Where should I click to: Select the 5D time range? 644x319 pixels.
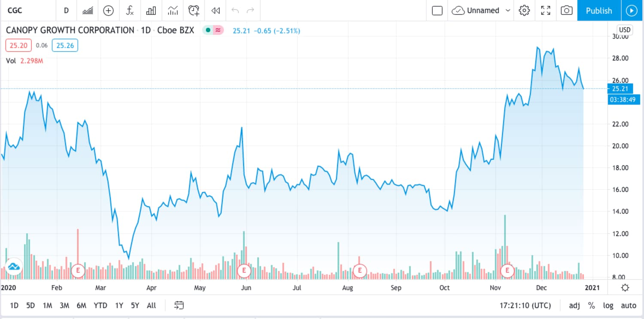[30, 306]
